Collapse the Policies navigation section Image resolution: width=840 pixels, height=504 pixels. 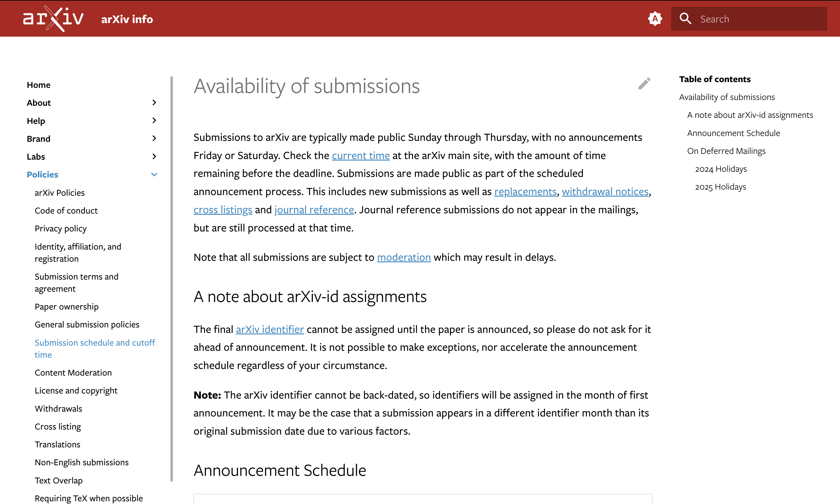coord(154,174)
